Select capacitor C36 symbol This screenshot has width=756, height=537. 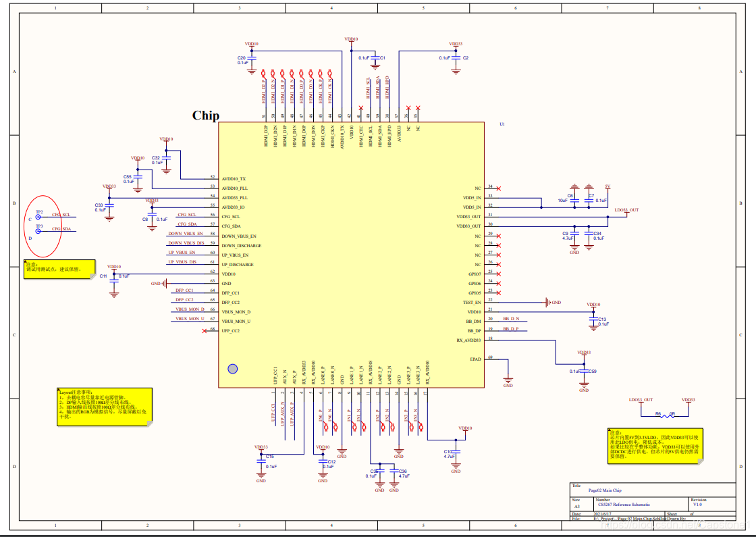tap(394, 471)
